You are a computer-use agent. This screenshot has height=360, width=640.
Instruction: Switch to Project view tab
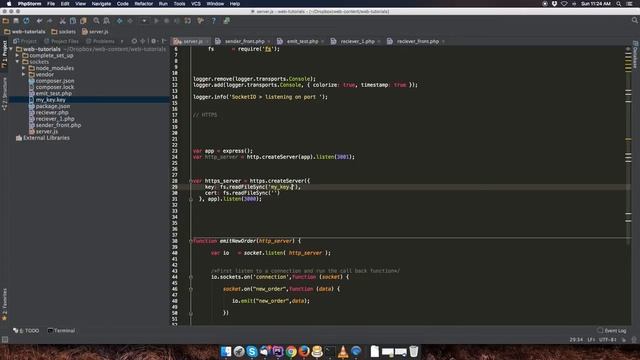click(x=25, y=41)
